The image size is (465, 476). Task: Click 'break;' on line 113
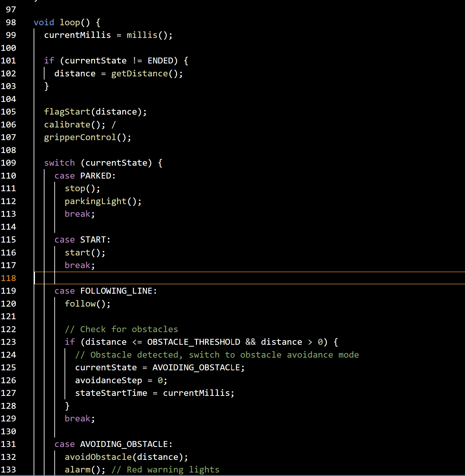click(x=80, y=214)
